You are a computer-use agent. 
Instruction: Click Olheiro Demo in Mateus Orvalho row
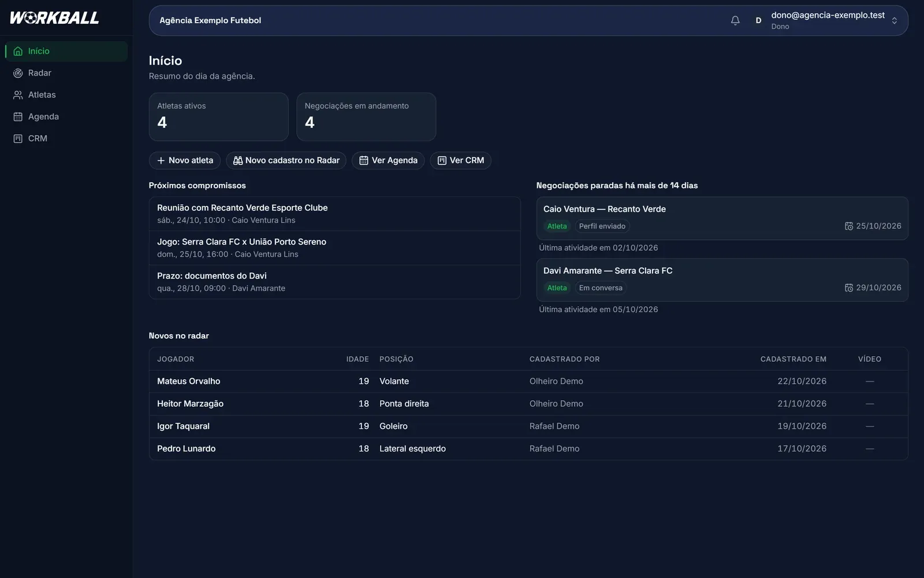[x=556, y=381]
